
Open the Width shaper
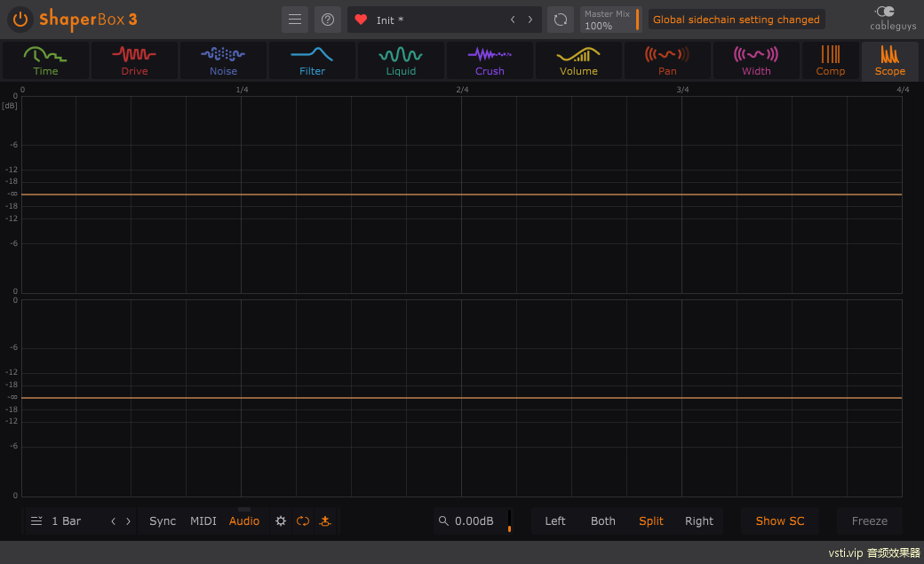(x=756, y=60)
